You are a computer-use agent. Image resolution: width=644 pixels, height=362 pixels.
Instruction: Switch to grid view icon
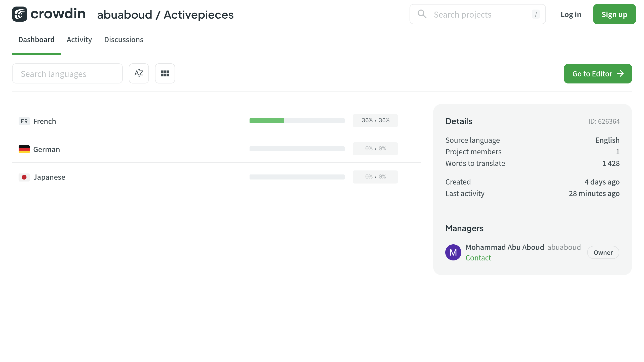pos(165,73)
